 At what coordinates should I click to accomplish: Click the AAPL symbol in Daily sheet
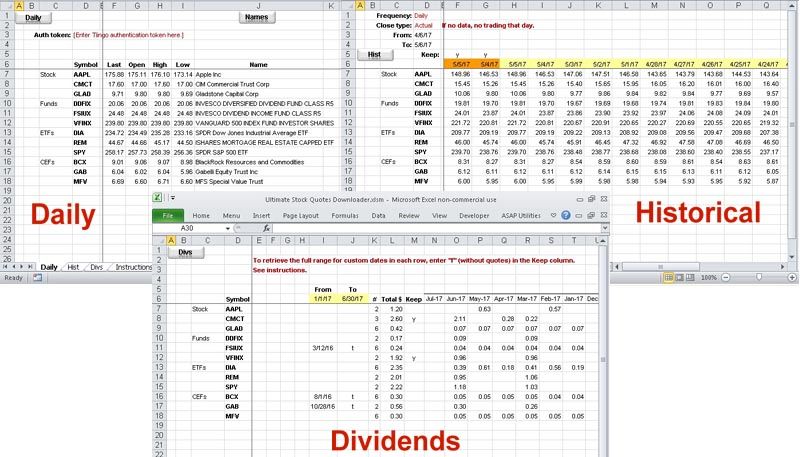82,74
